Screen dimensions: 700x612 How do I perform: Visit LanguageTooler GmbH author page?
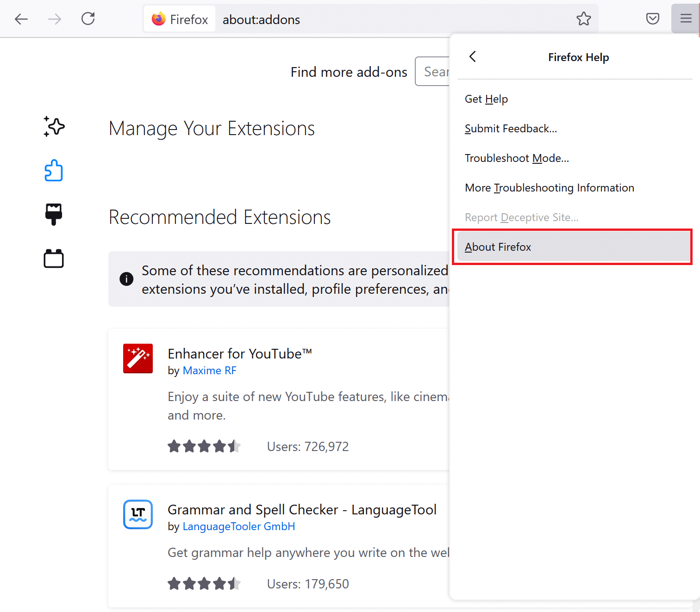(x=238, y=526)
